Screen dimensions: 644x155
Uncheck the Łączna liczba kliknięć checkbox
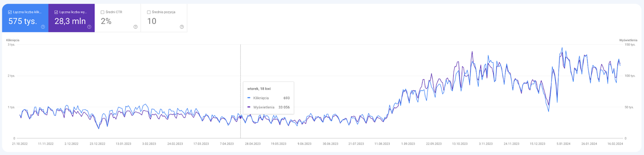(x=10, y=12)
